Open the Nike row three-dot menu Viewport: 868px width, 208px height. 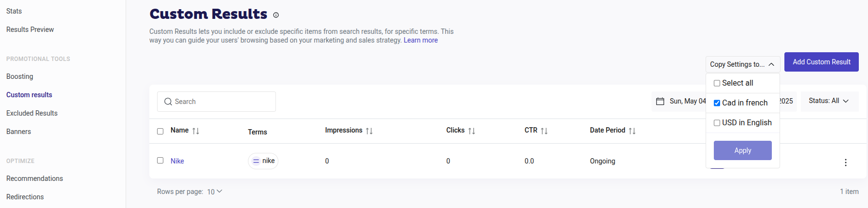pos(845,163)
